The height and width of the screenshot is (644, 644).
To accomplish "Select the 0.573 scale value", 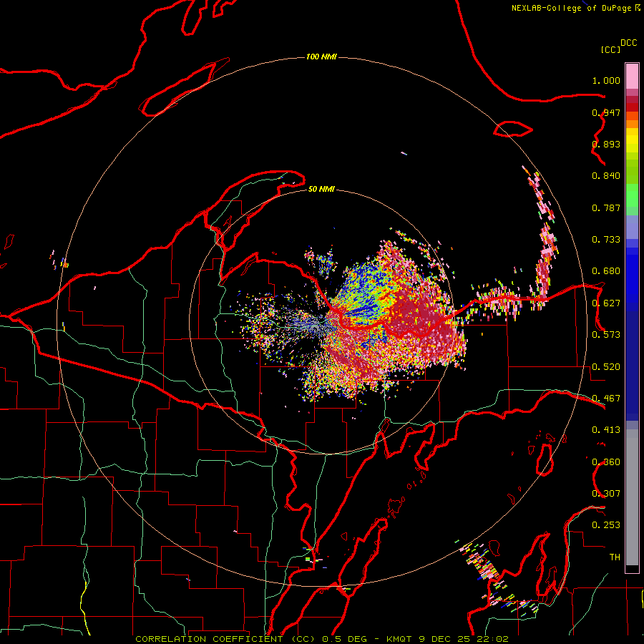I will tap(606, 335).
